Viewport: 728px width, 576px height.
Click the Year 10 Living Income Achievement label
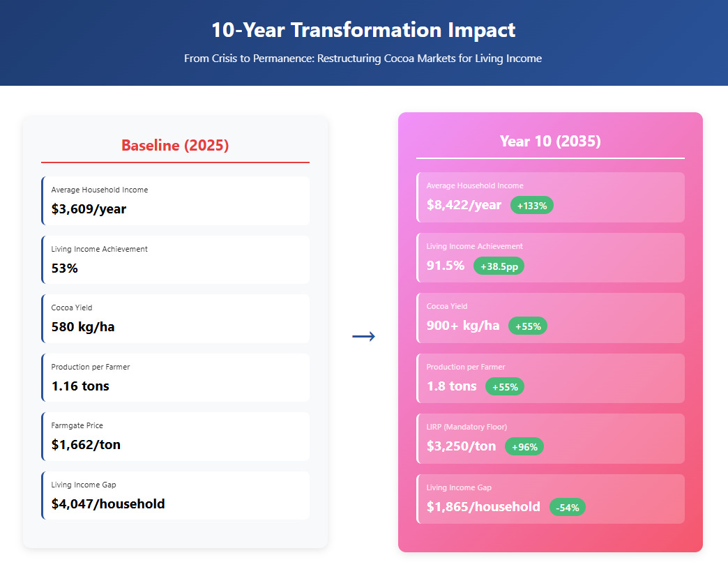pyautogui.click(x=474, y=246)
